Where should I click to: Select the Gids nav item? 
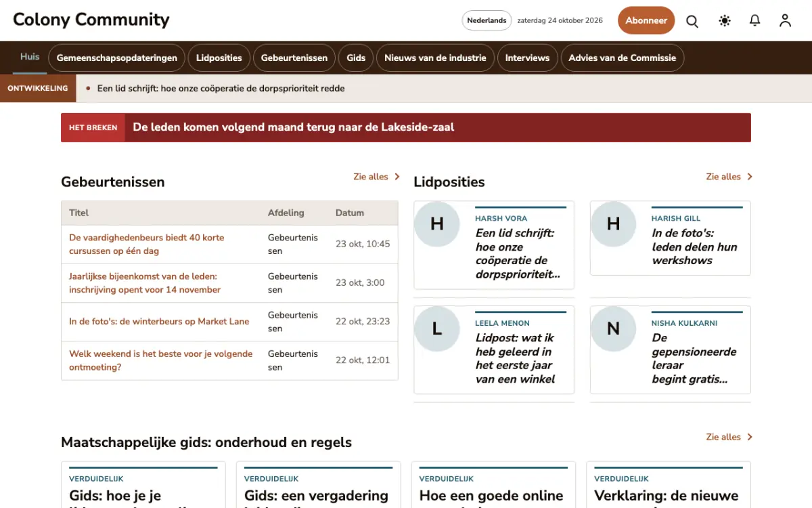click(x=356, y=58)
